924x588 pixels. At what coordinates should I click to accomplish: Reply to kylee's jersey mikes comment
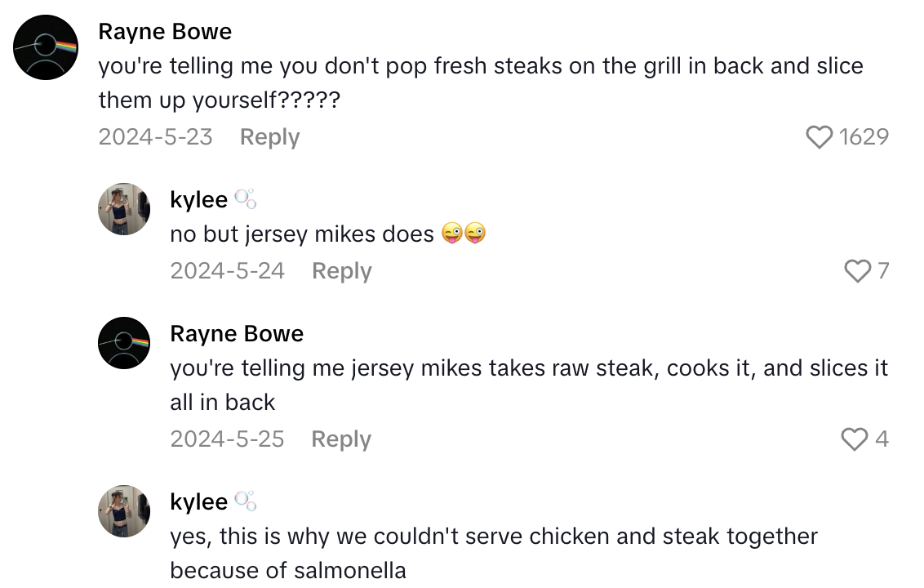click(341, 271)
